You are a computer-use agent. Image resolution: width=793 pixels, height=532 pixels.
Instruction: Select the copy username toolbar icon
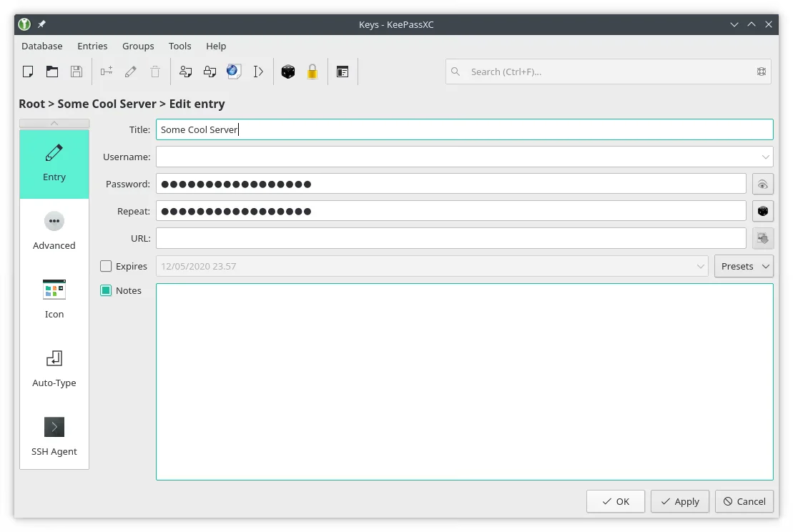pos(185,72)
